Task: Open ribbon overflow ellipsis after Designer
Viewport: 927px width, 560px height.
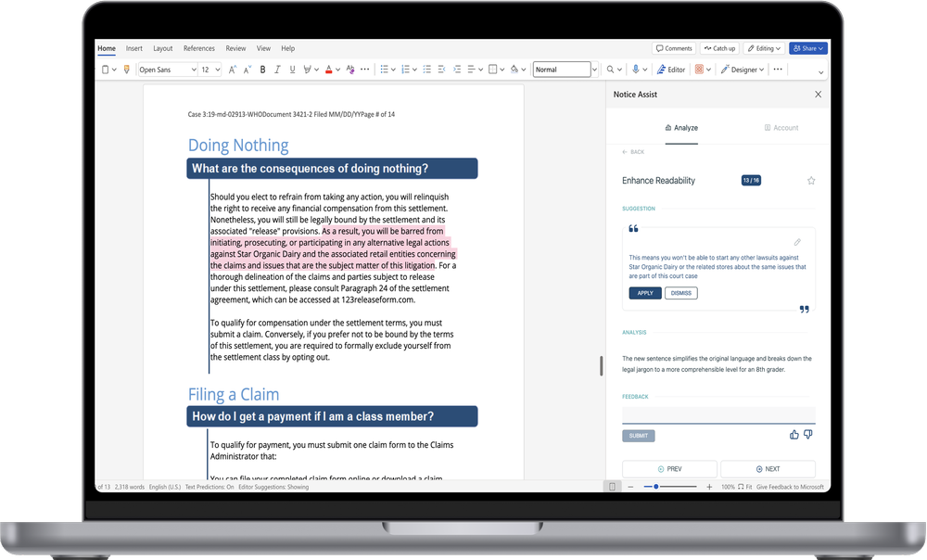Action: (x=778, y=70)
